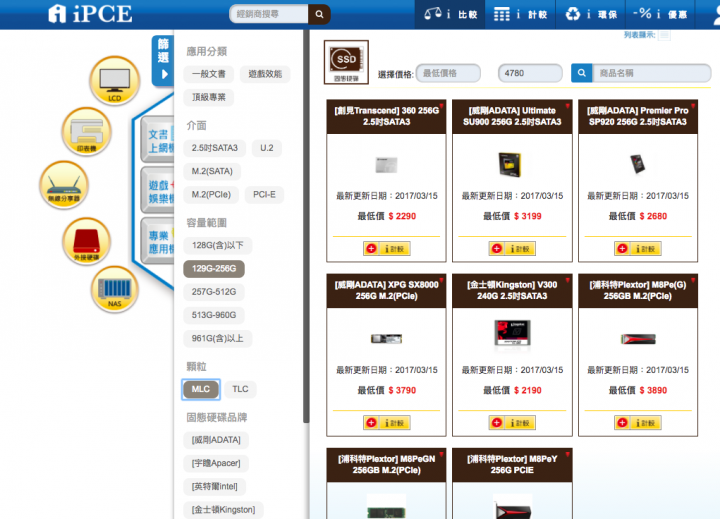Click the 經銷商搜尋 search field

269,14
